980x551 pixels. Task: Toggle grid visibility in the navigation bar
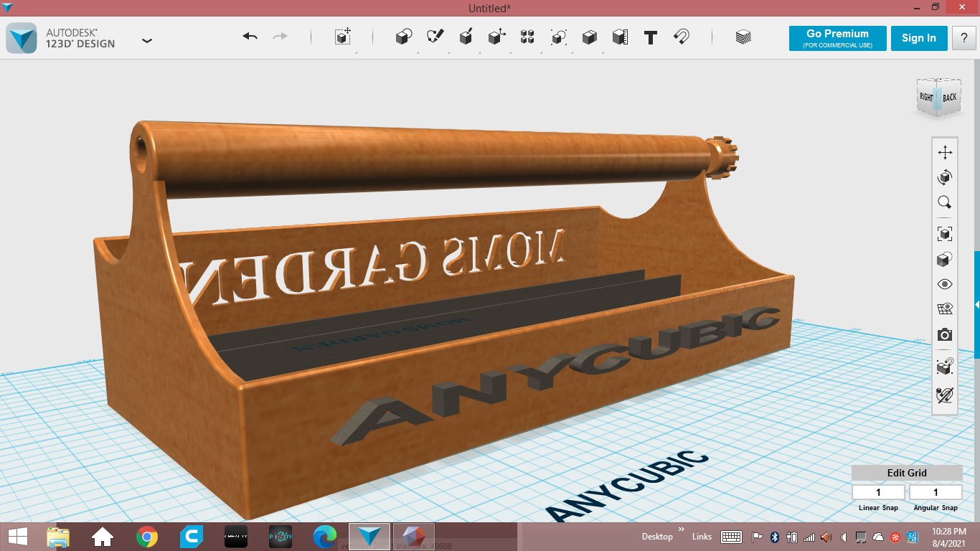[945, 309]
